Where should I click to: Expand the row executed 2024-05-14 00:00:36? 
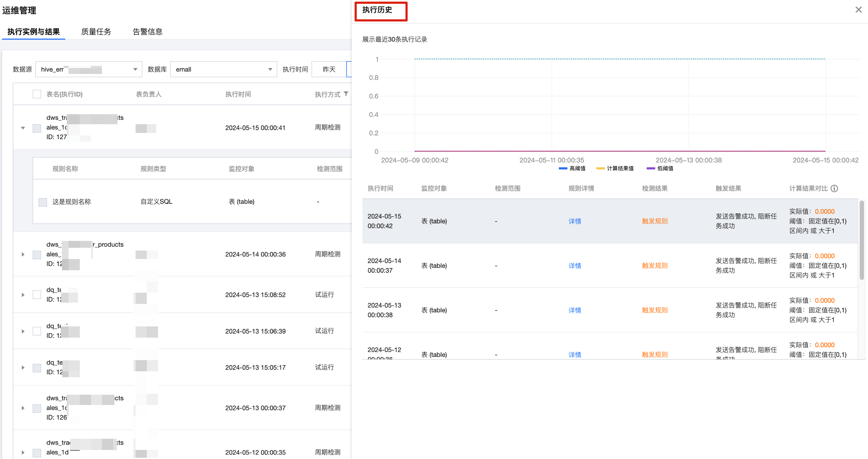pos(23,254)
